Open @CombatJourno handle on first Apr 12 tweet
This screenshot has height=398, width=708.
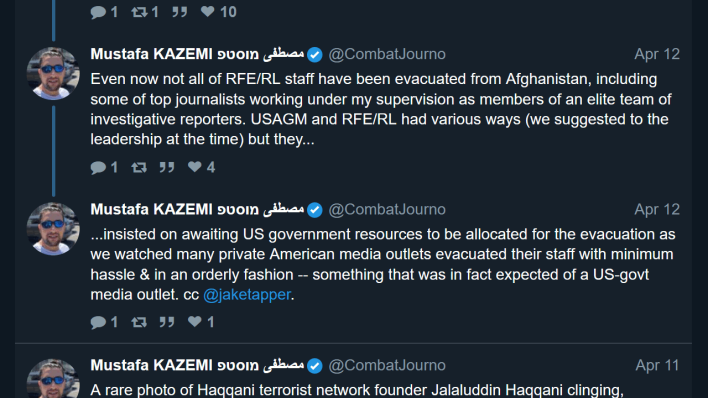coord(387,54)
